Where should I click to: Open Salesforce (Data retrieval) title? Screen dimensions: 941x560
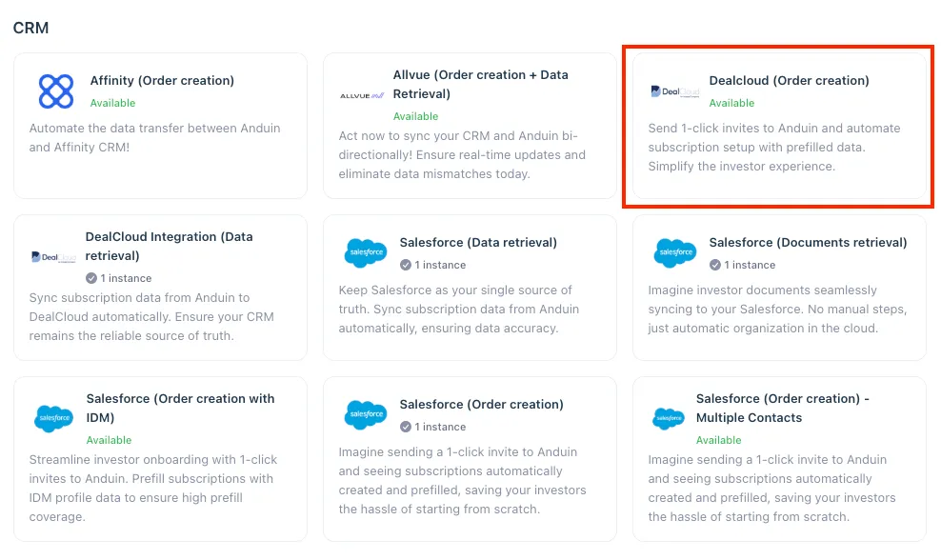[x=478, y=243]
